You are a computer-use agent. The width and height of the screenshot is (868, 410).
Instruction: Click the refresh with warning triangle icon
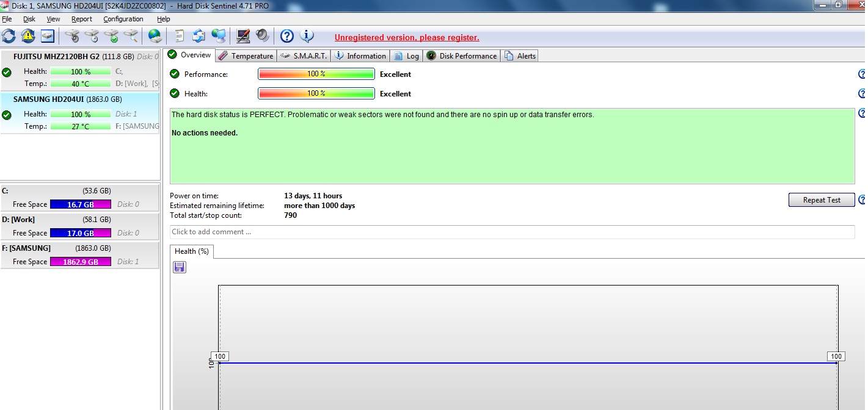point(28,36)
